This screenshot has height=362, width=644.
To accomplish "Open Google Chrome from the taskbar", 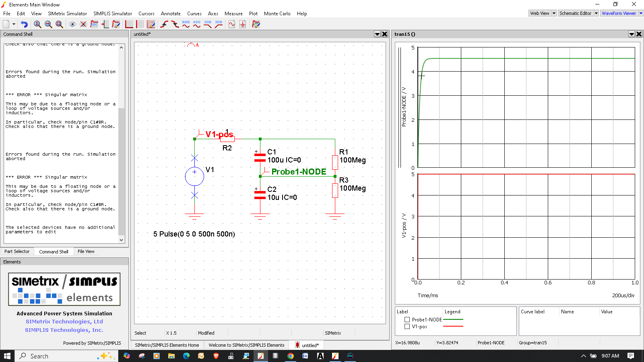I will click(290, 356).
